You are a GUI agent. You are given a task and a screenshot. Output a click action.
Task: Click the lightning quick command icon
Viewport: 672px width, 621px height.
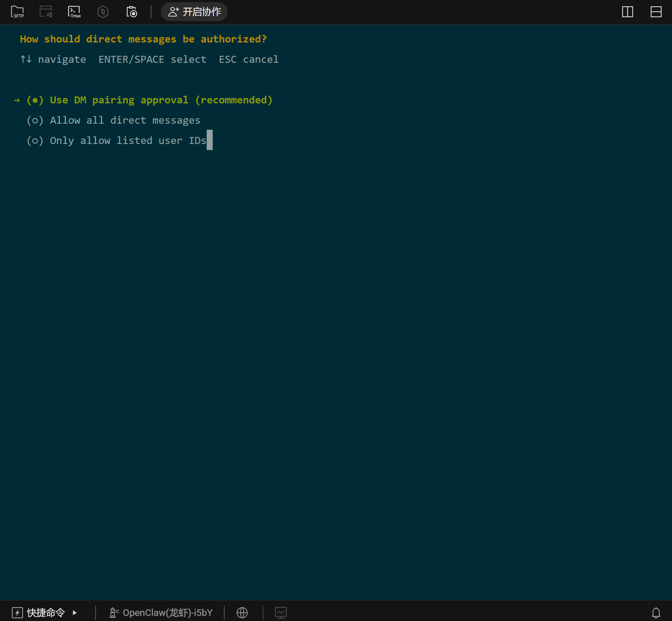pos(17,613)
